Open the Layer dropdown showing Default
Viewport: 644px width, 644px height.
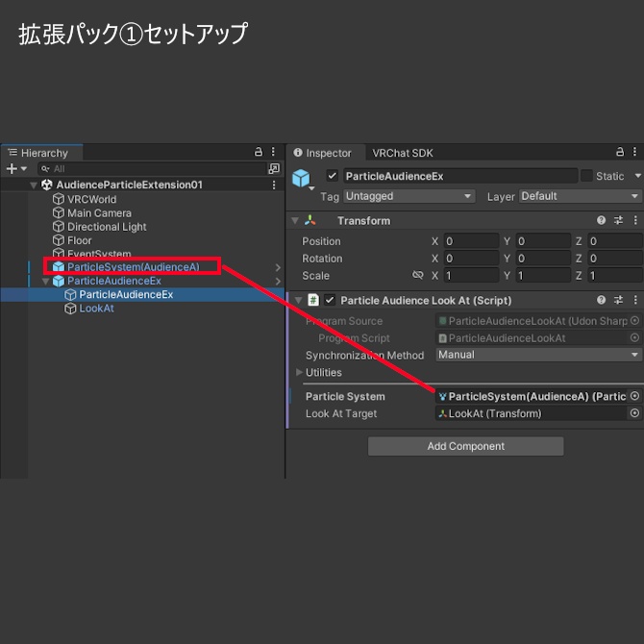580,196
